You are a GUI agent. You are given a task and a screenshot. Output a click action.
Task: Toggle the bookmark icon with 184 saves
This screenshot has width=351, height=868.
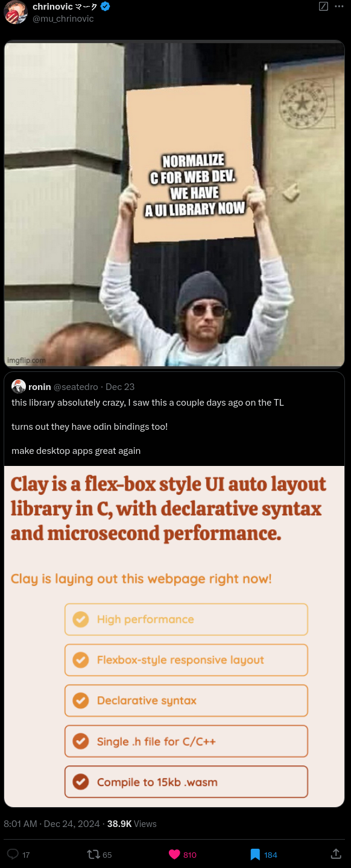click(x=255, y=854)
